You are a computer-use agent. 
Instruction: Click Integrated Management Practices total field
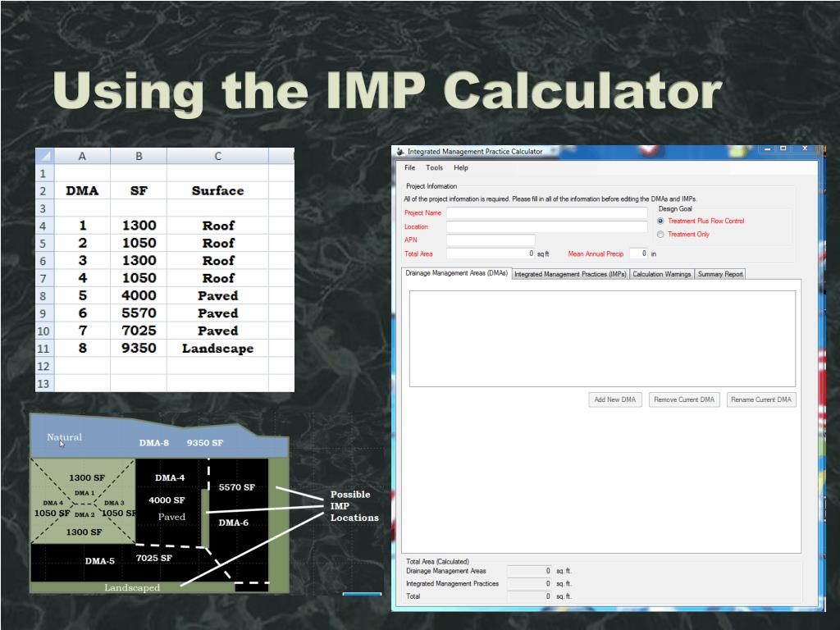click(x=529, y=584)
